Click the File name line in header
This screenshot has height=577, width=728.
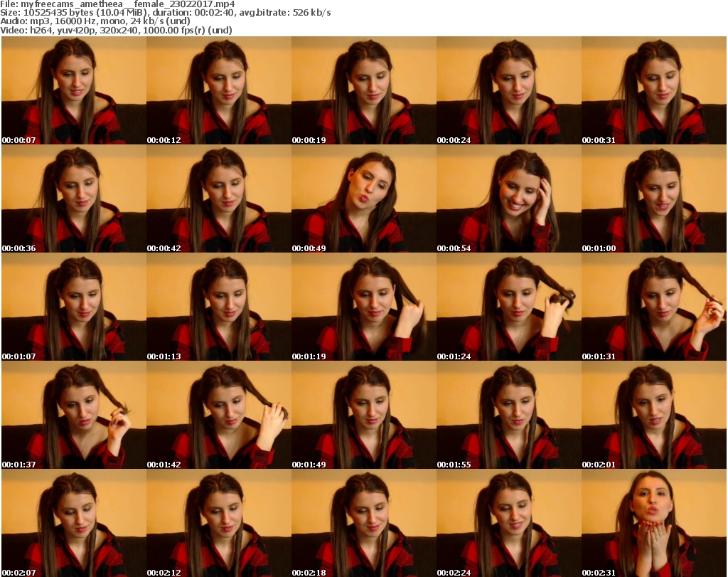tap(117, 4)
